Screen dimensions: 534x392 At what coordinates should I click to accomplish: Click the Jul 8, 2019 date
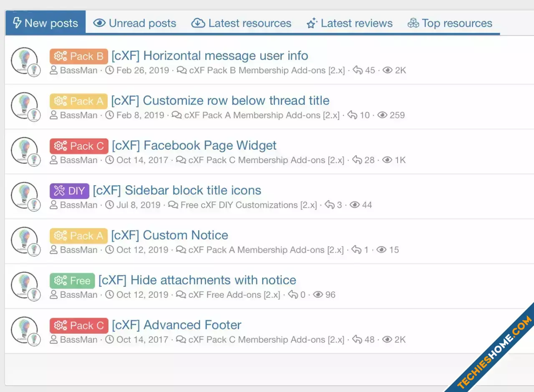[x=139, y=205]
